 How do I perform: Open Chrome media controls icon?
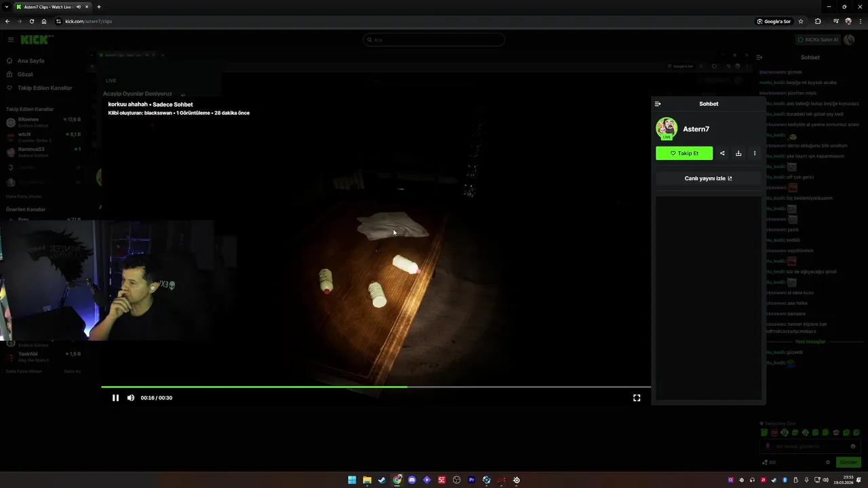[836, 21]
